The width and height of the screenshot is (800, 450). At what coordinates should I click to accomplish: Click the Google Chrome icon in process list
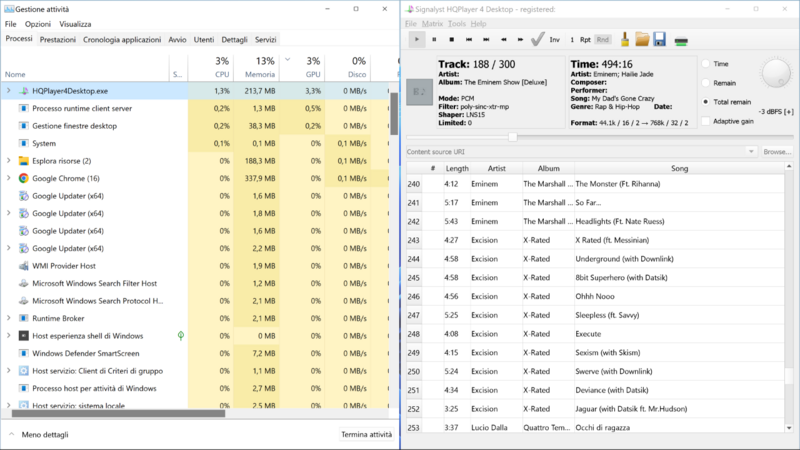(23, 178)
